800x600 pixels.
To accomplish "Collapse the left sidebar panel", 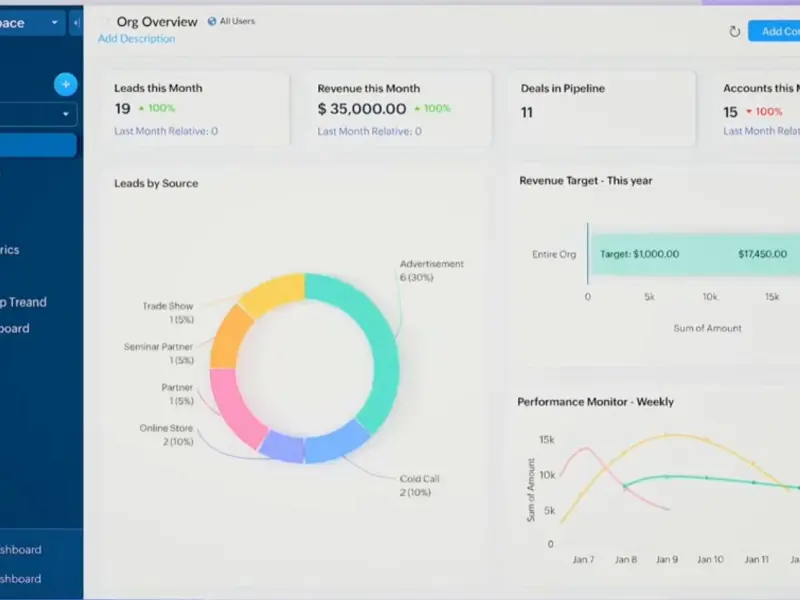I will tap(77, 22).
